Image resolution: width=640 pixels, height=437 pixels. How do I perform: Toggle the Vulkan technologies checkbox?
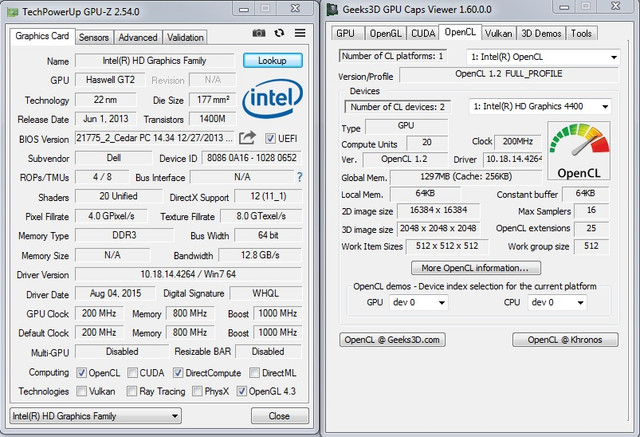point(82,391)
